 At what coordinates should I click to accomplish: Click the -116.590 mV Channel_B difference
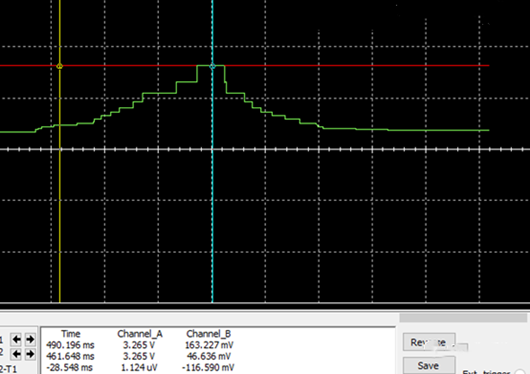point(208,368)
